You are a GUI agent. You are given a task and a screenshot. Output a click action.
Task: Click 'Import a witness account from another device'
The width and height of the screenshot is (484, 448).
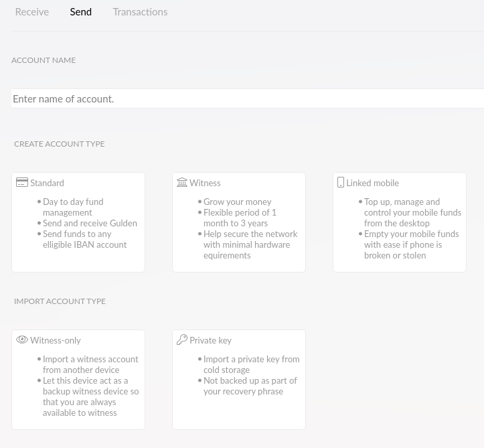pos(90,364)
